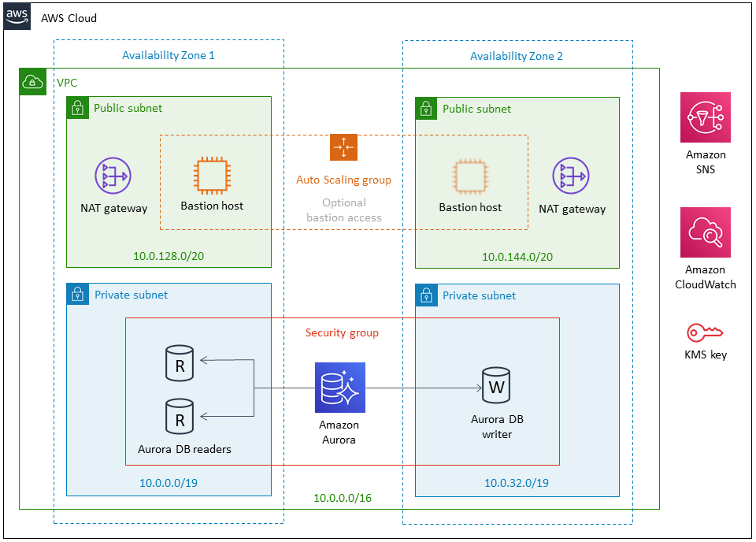Viewport: 756px width, 542px height.
Task: Click the Amazon CloudWatch label text
Action: 706,277
